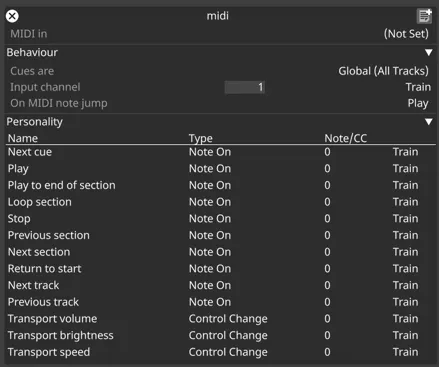This screenshot has width=439, height=367.
Task: Click Train for Previous track
Action: tap(405, 302)
